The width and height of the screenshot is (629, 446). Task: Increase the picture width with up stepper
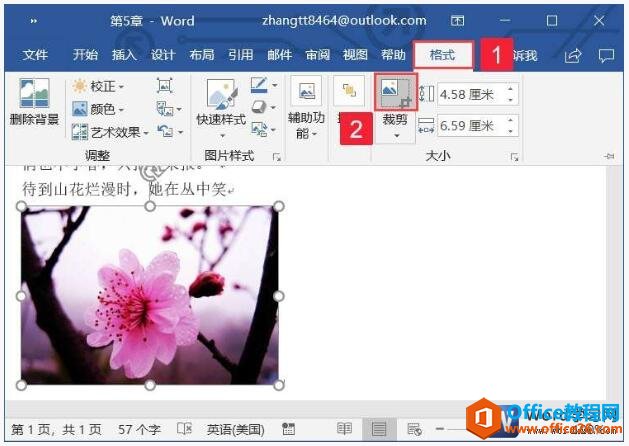(x=511, y=120)
